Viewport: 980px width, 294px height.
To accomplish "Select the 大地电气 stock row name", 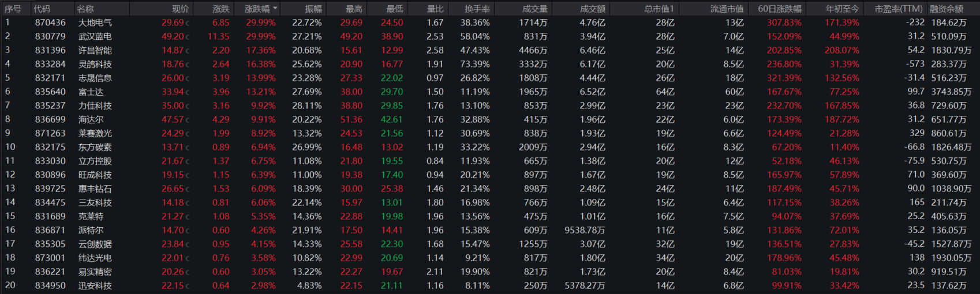I will pyautogui.click(x=95, y=22).
